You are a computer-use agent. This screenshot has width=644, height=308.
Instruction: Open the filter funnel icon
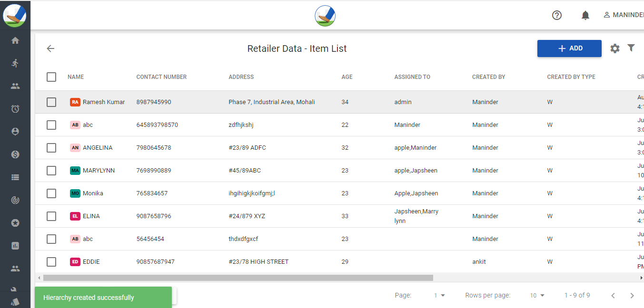pyautogui.click(x=631, y=48)
